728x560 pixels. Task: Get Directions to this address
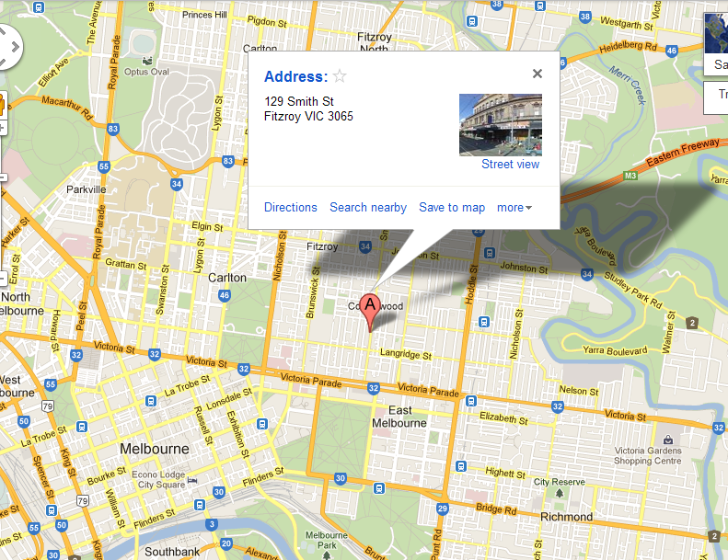pos(291,208)
